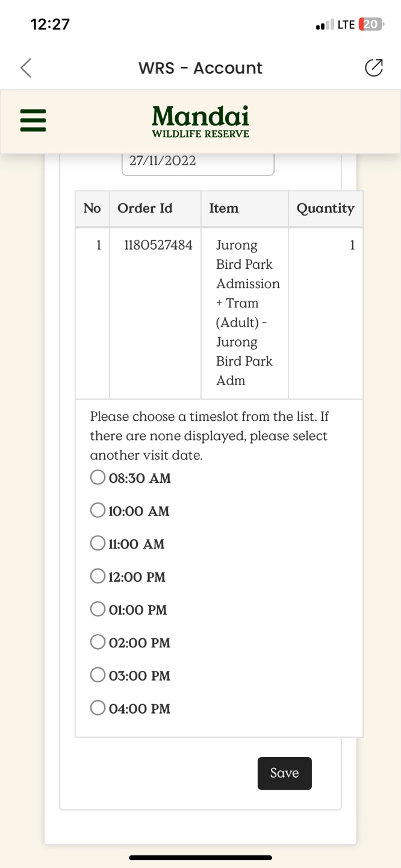Tap order ID 1180527484
The image size is (401, 868).
pos(158,245)
